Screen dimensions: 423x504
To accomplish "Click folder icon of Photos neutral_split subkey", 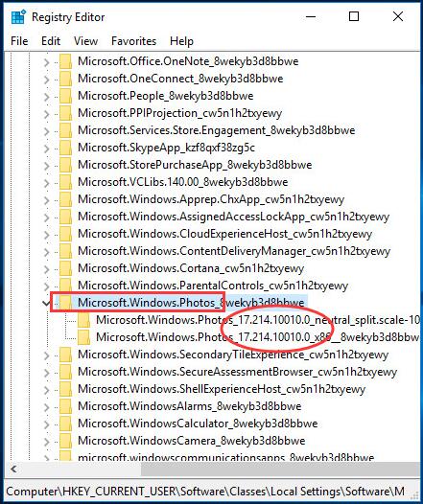I will (x=84, y=320).
